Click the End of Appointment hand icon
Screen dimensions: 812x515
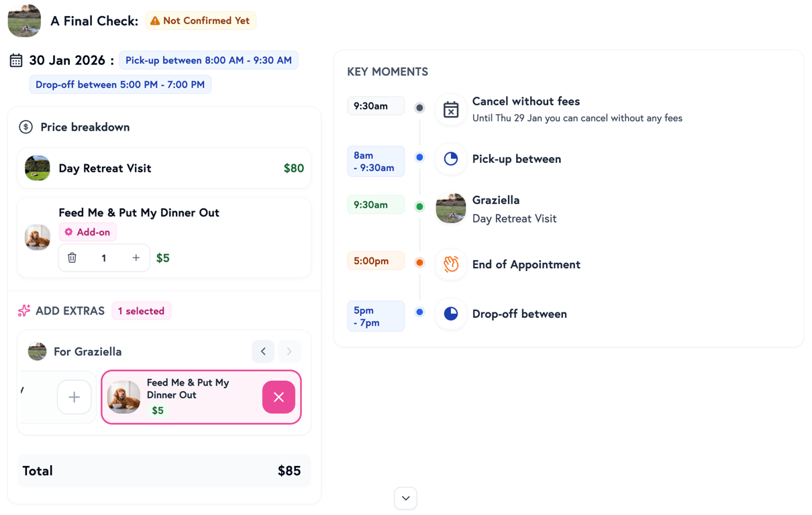pos(451,264)
